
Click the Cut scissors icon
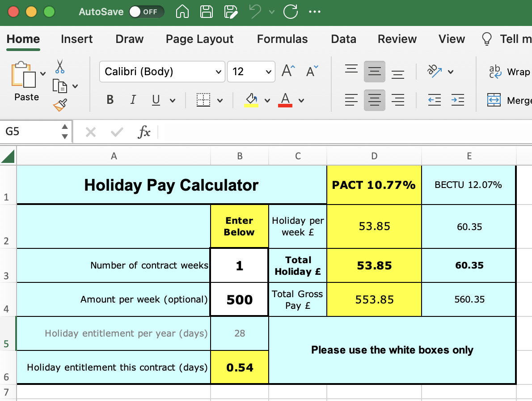coord(60,67)
